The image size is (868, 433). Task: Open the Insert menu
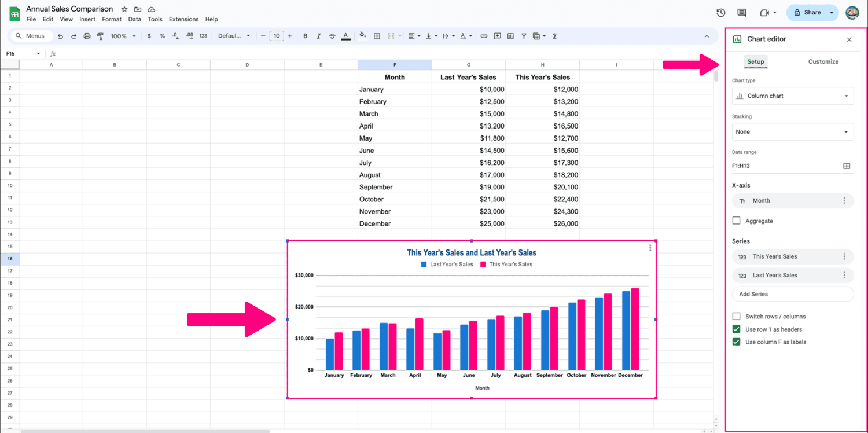(x=87, y=19)
